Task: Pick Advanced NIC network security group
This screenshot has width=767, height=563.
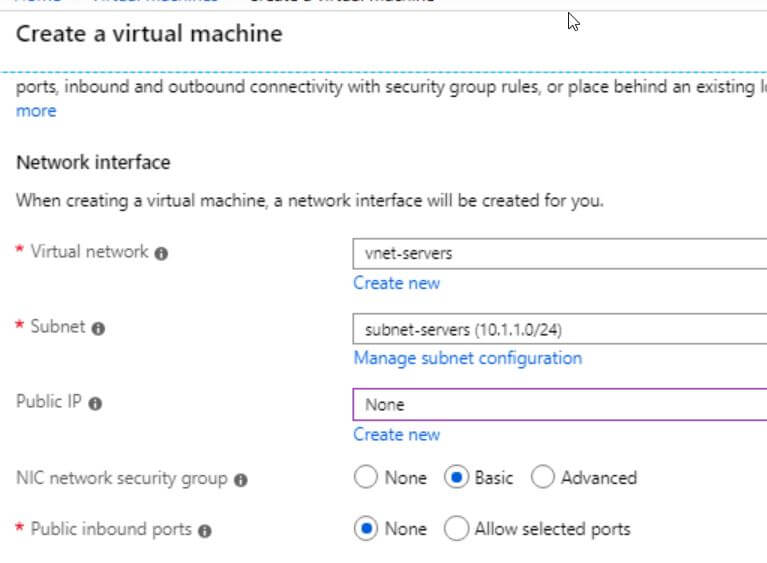Action: click(542, 477)
